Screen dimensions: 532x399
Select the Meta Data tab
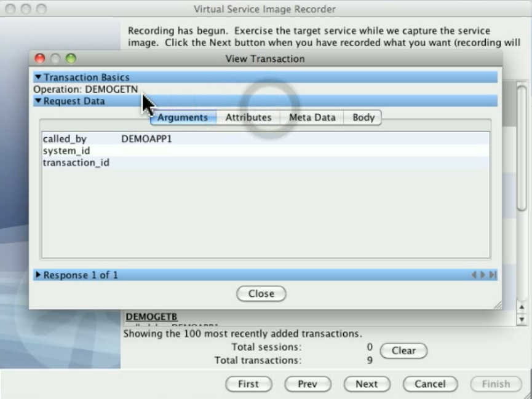coord(312,117)
